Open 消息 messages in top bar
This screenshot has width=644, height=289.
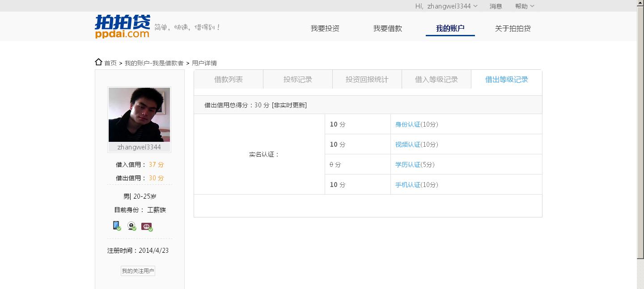click(x=496, y=6)
